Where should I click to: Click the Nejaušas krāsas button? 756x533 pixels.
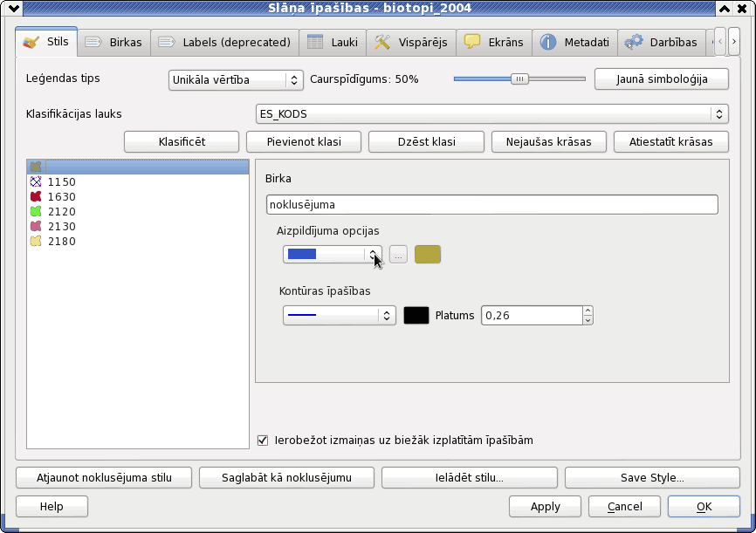(x=549, y=141)
